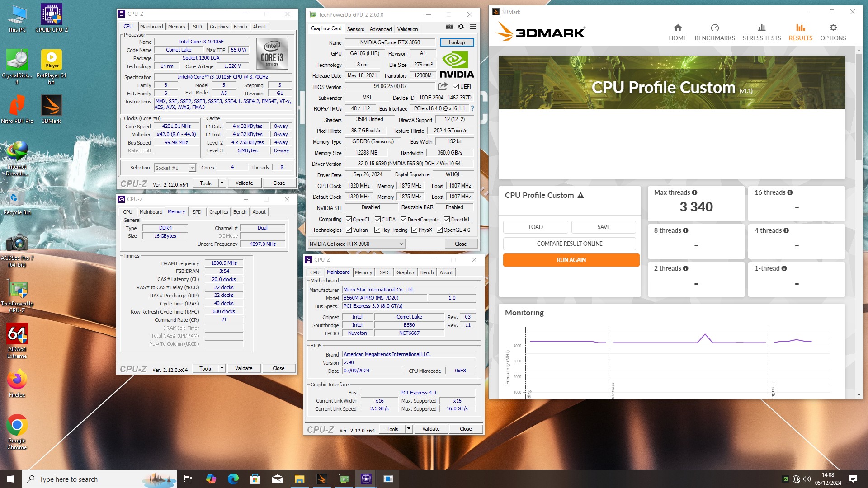This screenshot has width=868, height=488.
Task: Click LOAD button in 3DMark
Action: [x=536, y=227]
